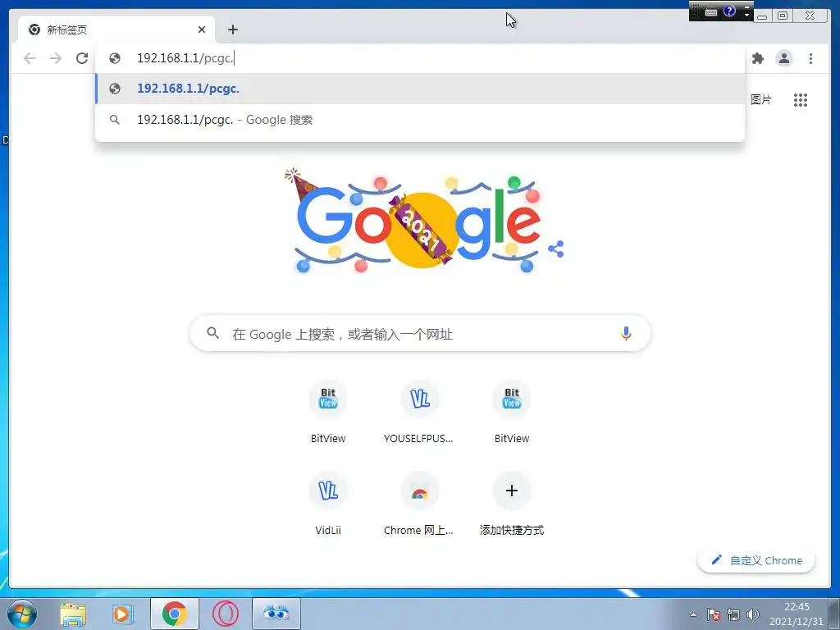Viewport: 840px width, 630px height.
Task: Open File Explorer from the taskbar
Action: pyautogui.click(x=73, y=614)
